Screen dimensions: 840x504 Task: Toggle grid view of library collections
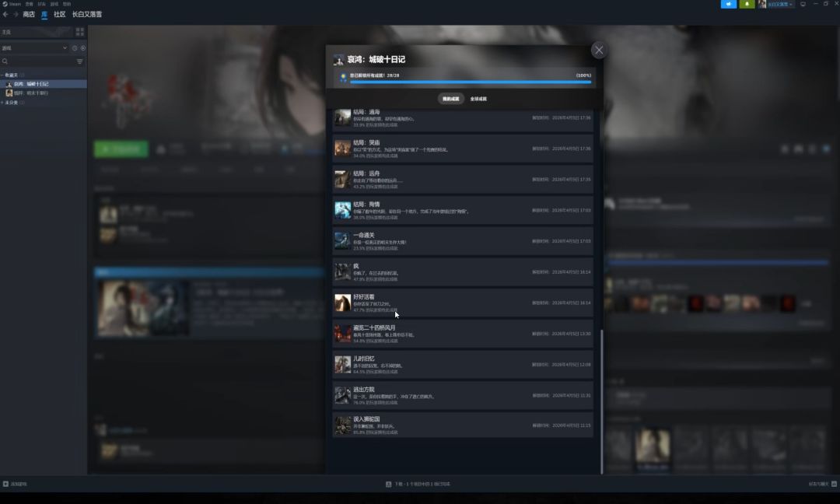pyautogui.click(x=80, y=32)
